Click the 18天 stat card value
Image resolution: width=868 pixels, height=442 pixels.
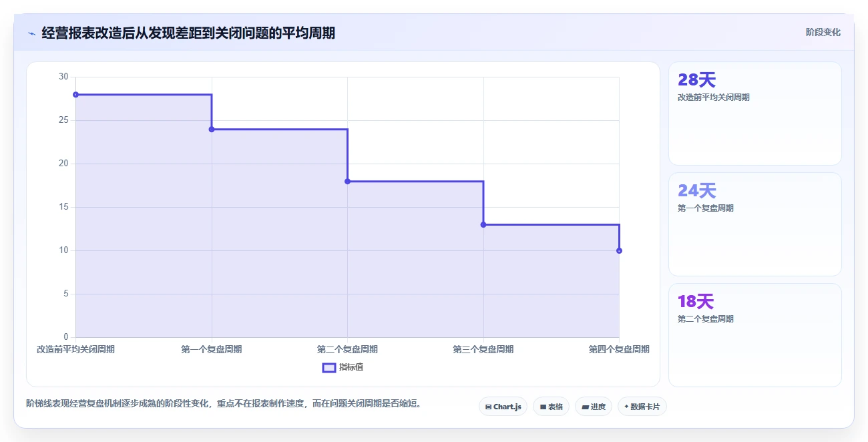coord(696,302)
